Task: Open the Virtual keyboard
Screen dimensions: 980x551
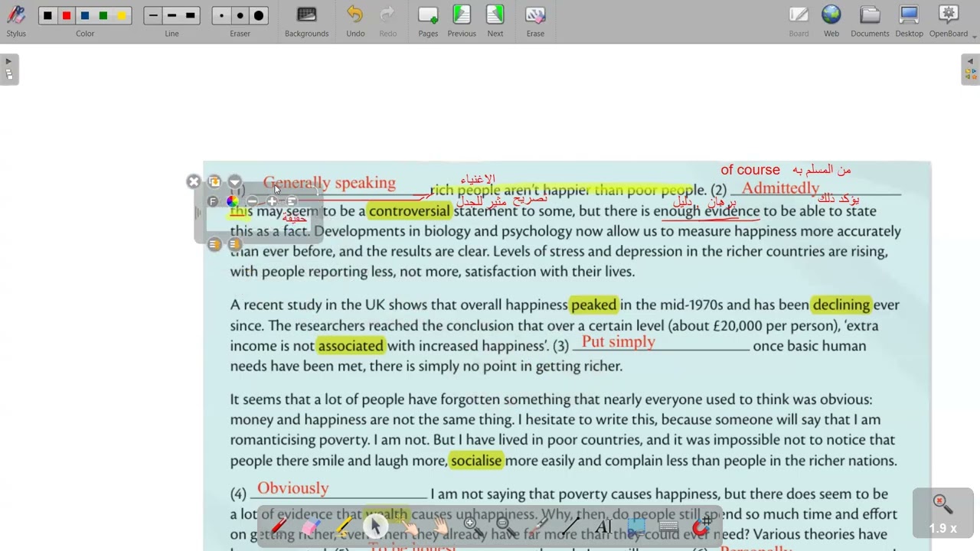Action: point(668,527)
